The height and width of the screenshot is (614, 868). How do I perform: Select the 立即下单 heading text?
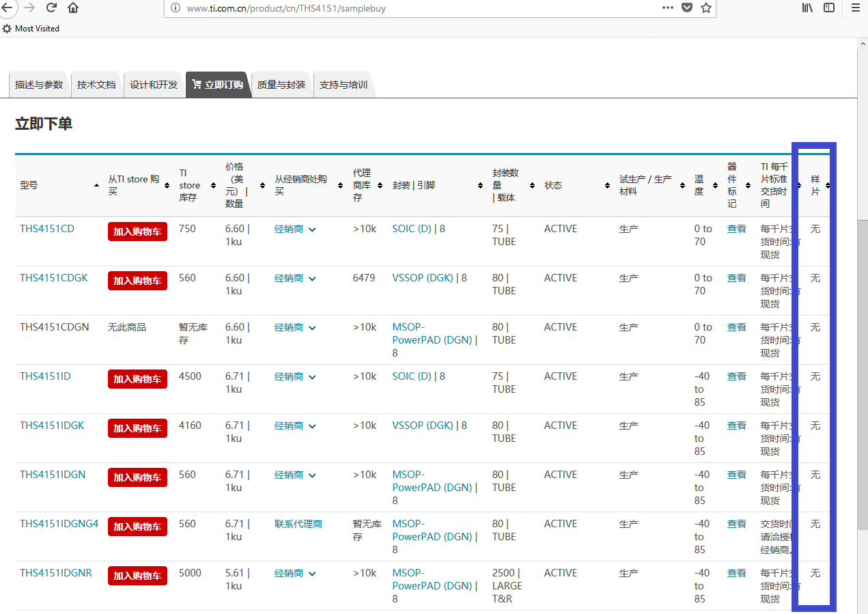pos(44,124)
